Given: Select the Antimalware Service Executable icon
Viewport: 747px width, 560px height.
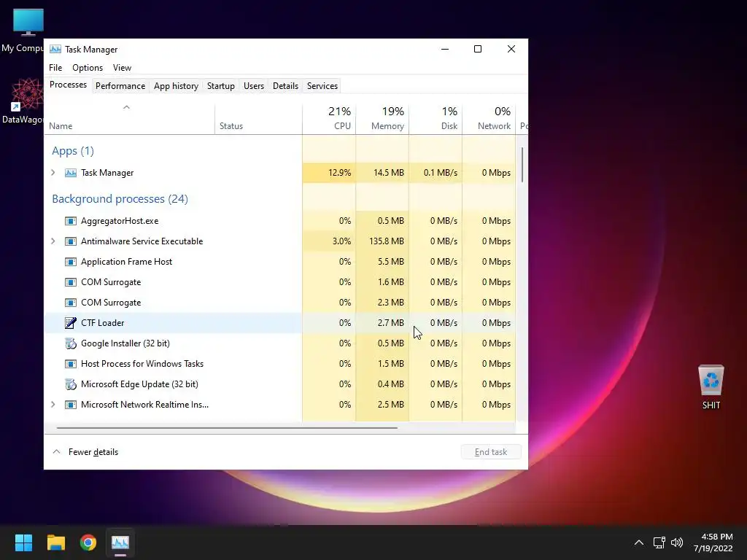Looking at the screenshot, I should click(x=71, y=241).
